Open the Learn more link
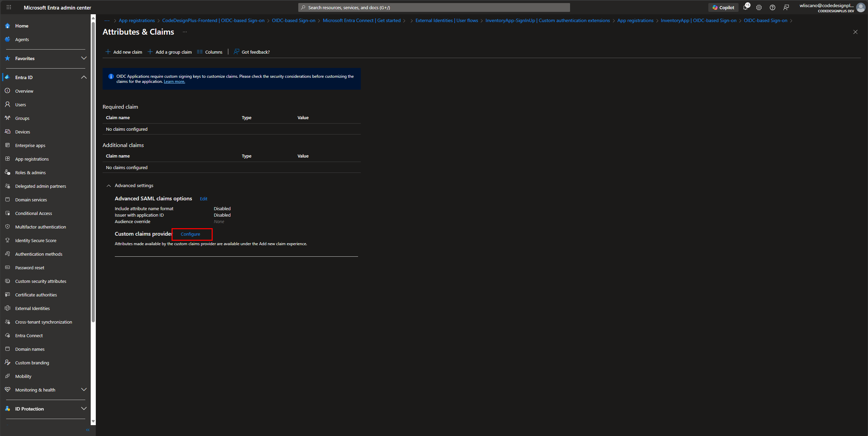This screenshot has width=868, height=436. [x=174, y=81]
